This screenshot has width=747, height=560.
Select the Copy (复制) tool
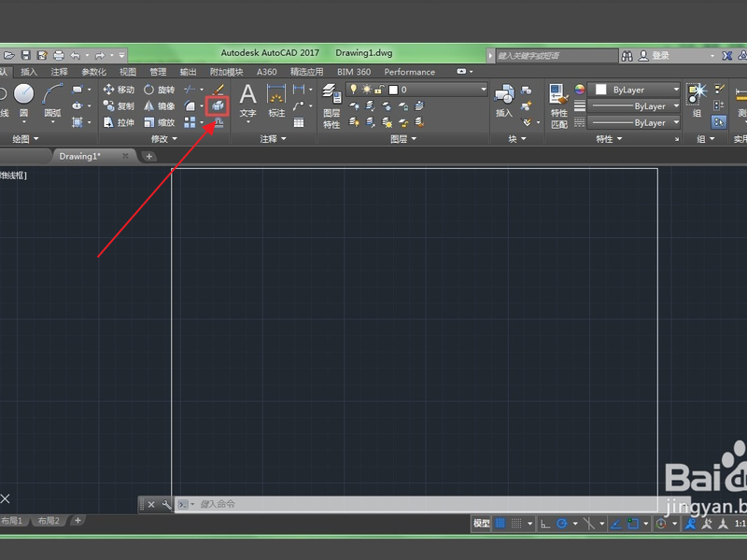[119, 105]
